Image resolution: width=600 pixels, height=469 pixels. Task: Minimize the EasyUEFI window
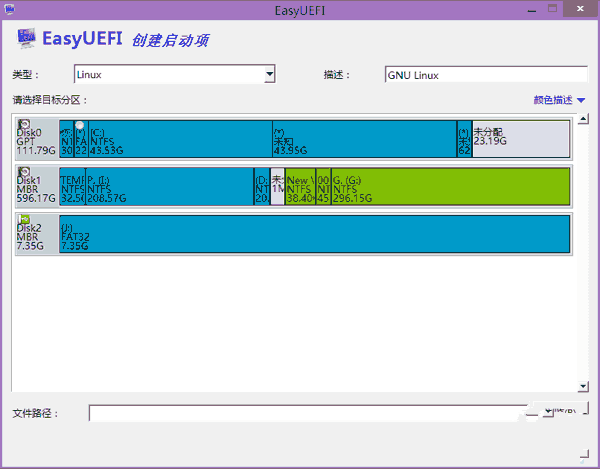(x=532, y=10)
